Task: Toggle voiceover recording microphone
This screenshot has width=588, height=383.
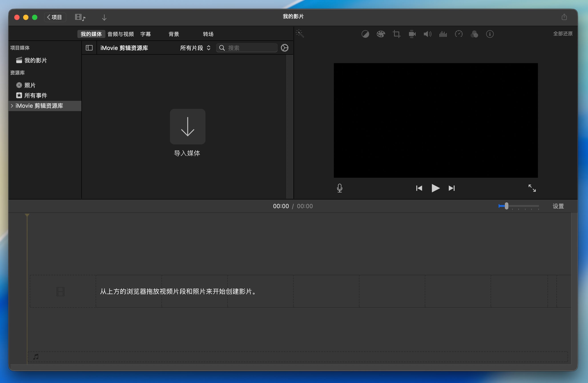Action: tap(340, 188)
